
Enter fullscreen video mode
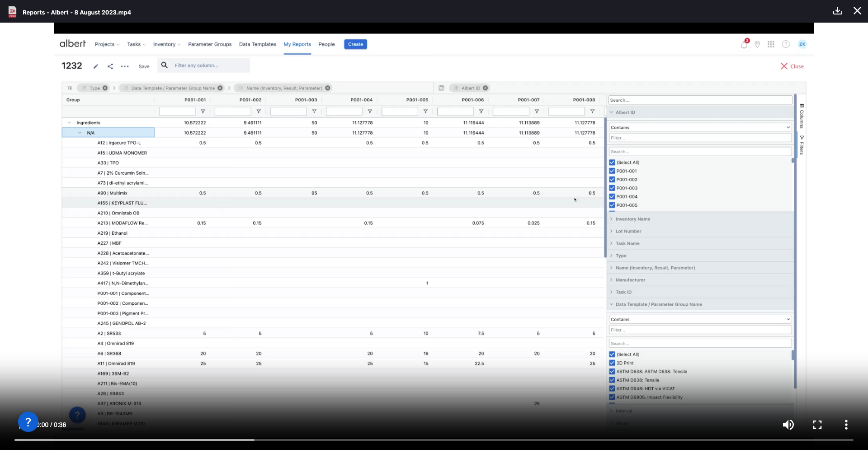[x=817, y=425]
